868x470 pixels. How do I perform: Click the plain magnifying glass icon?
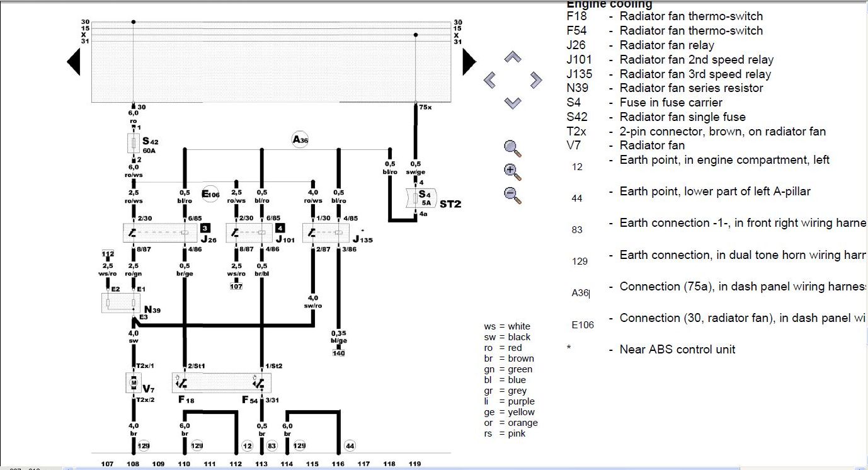[513, 148]
